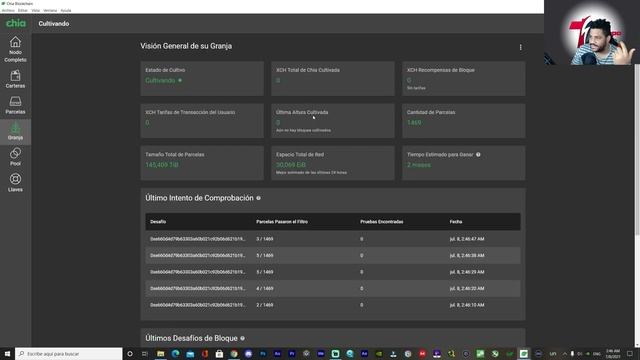Image resolution: width=640 pixels, height=360 pixels.
Task: Select the Granja farm sidebar item
Action: tap(15, 131)
